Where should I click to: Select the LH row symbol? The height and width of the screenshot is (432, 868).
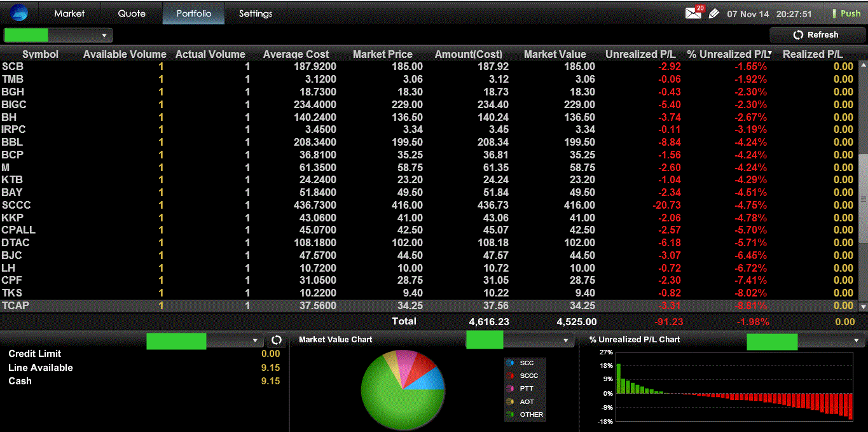[x=9, y=268]
